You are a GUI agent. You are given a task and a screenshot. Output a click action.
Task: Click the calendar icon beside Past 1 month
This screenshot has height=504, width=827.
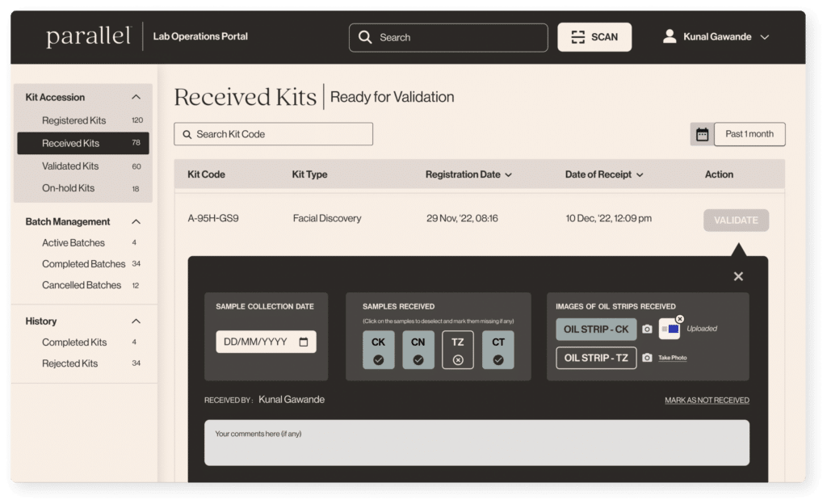click(702, 134)
